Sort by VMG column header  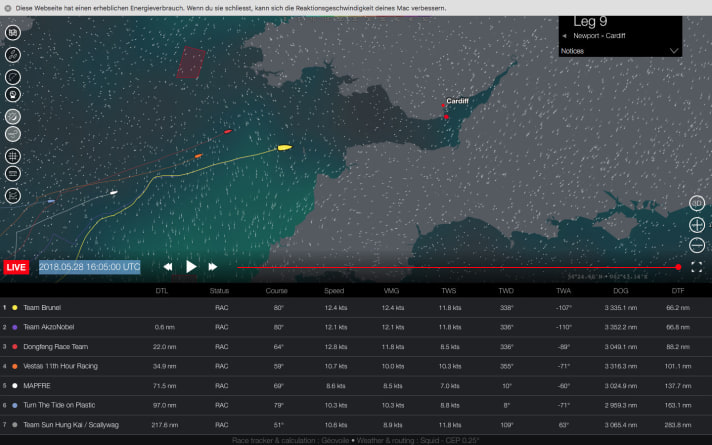[x=391, y=291]
